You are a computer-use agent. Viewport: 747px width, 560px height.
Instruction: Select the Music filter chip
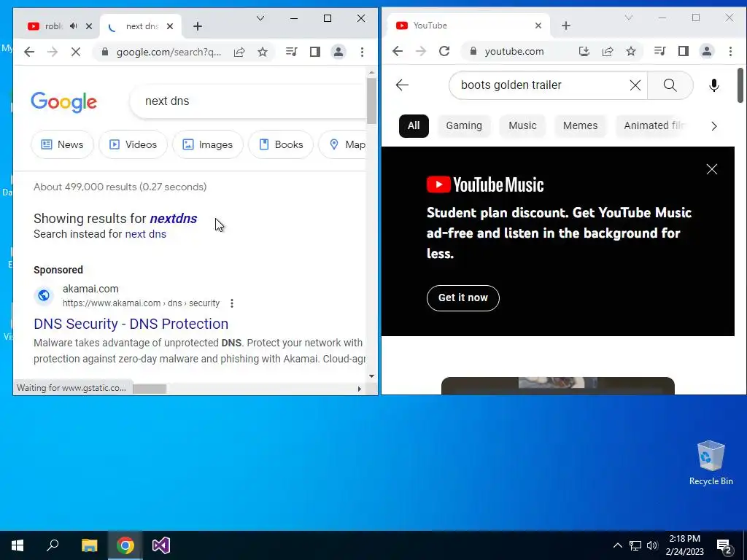point(522,125)
